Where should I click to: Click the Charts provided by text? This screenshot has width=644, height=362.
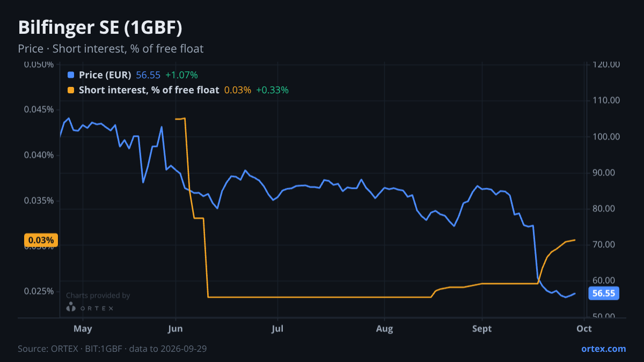(98, 295)
